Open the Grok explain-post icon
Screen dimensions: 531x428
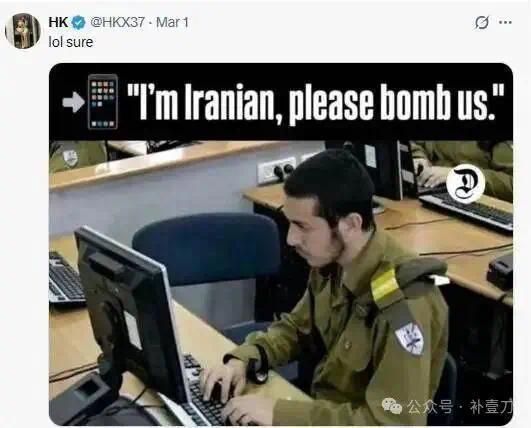click(481, 23)
